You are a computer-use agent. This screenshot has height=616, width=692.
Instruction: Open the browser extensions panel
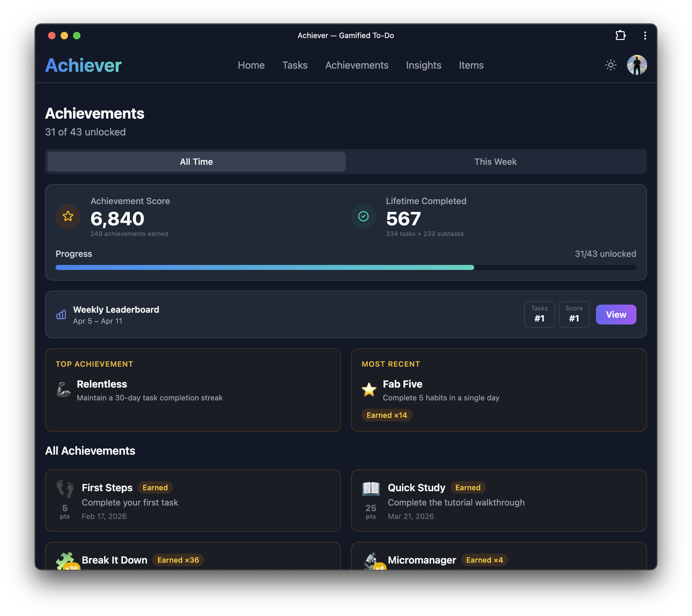[621, 35]
